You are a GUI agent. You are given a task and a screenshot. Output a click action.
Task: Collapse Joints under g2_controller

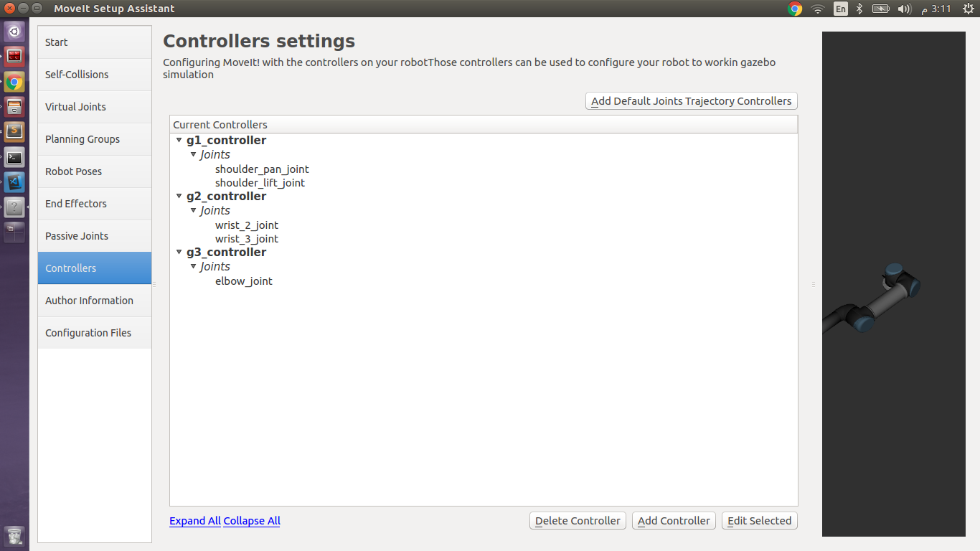[x=193, y=211]
